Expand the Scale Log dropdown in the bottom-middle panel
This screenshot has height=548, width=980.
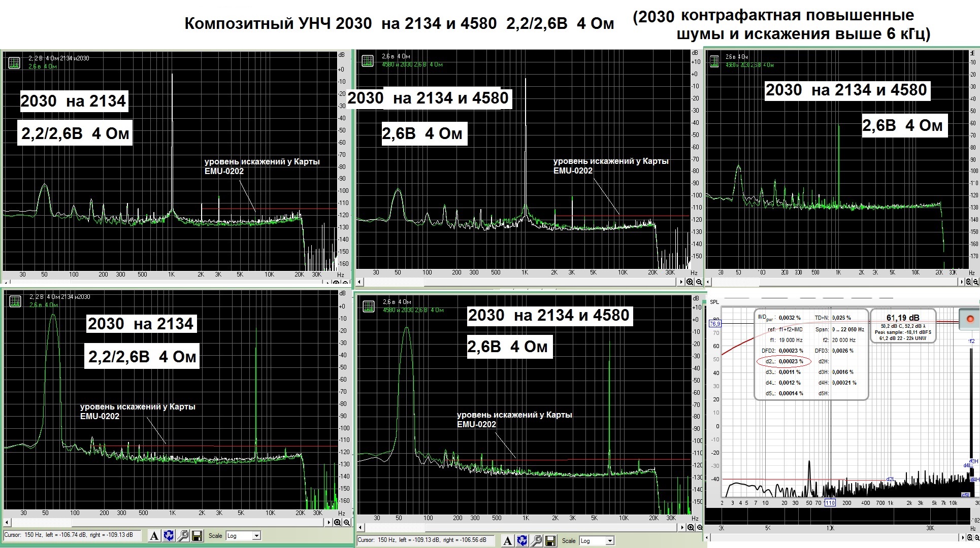click(610, 541)
